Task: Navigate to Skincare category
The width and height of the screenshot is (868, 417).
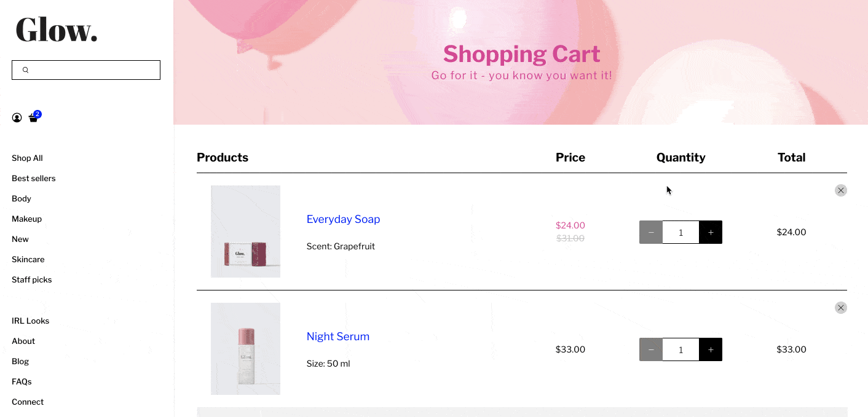Action: [x=28, y=259]
